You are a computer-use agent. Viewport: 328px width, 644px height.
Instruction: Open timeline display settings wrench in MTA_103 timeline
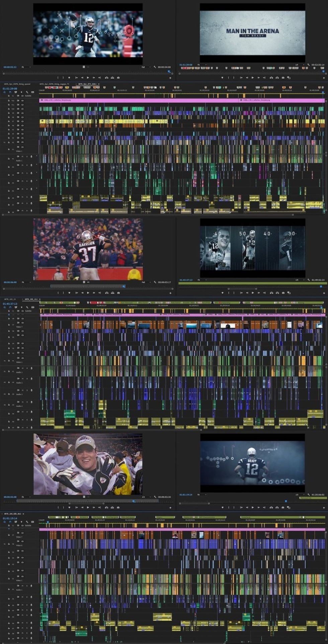point(27,521)
